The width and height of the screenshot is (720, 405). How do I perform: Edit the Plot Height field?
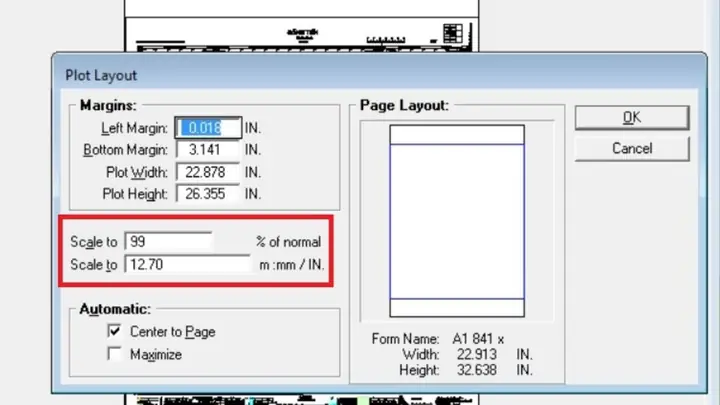(x=208, y=194)
